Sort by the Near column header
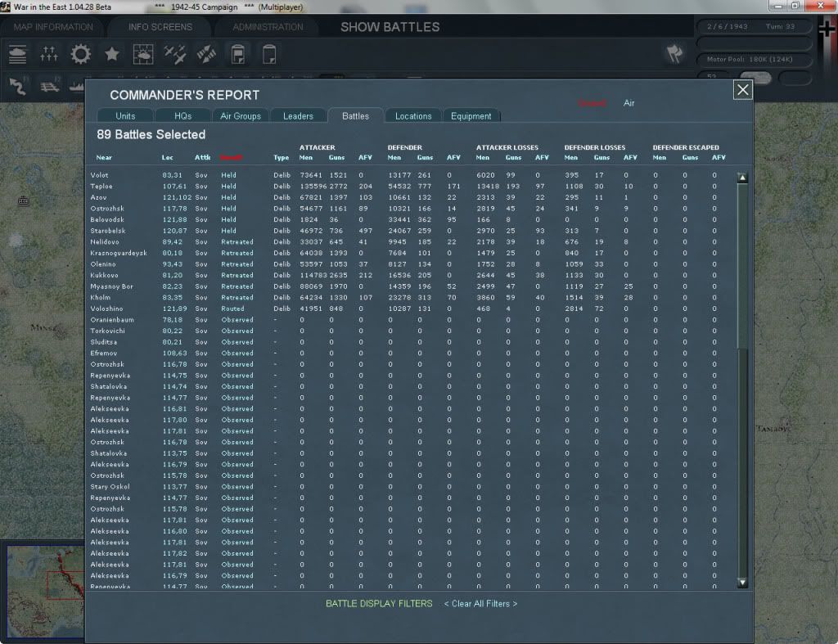The image size is (838, 644). click(104, 158)
